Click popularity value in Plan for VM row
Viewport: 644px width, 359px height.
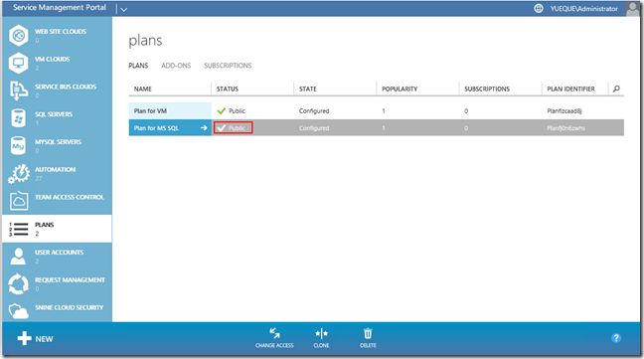click(384, 111)
